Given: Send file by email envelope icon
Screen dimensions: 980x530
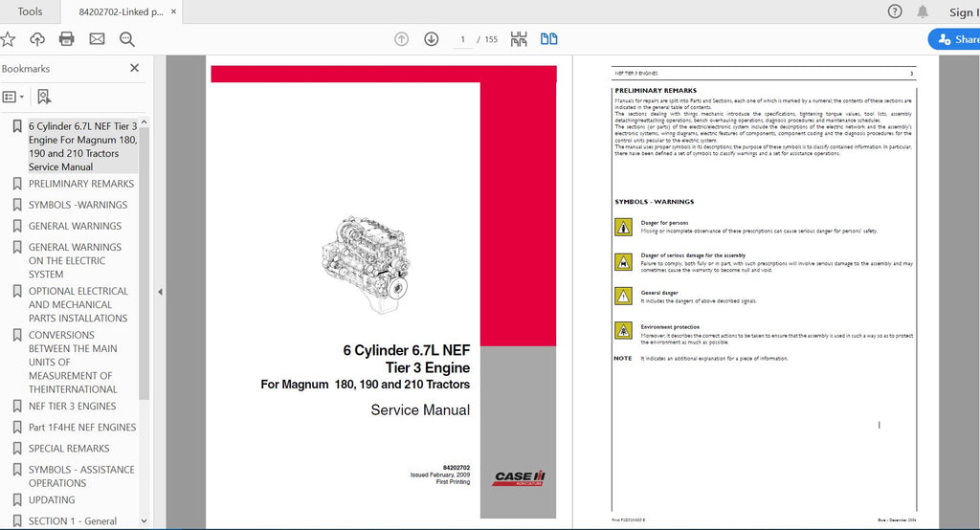Looking at the screenshot, I should [x=97, y=39].
